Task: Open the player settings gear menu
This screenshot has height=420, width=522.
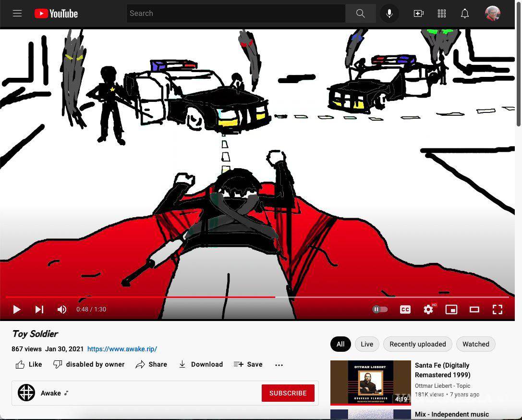Action: pos(428,309)
